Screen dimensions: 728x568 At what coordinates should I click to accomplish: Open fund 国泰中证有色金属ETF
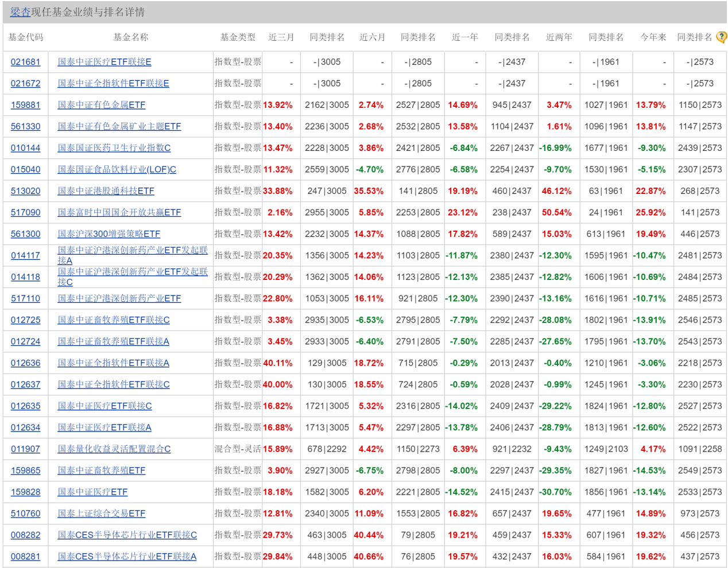tap(102, 105)
